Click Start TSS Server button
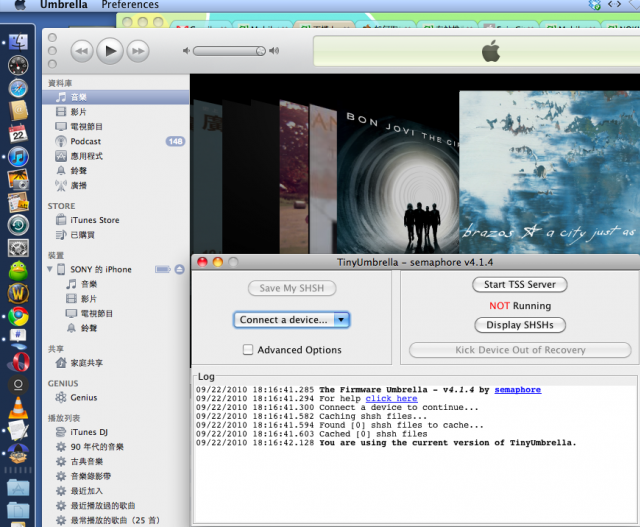The width and height of the screenshot is (640, 527). 520,285
